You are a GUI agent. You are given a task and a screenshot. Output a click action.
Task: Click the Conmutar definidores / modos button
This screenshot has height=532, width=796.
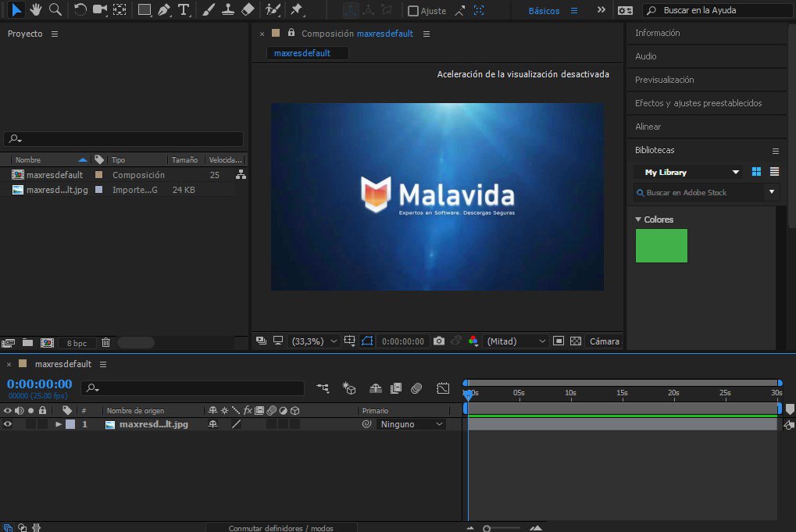280,528
